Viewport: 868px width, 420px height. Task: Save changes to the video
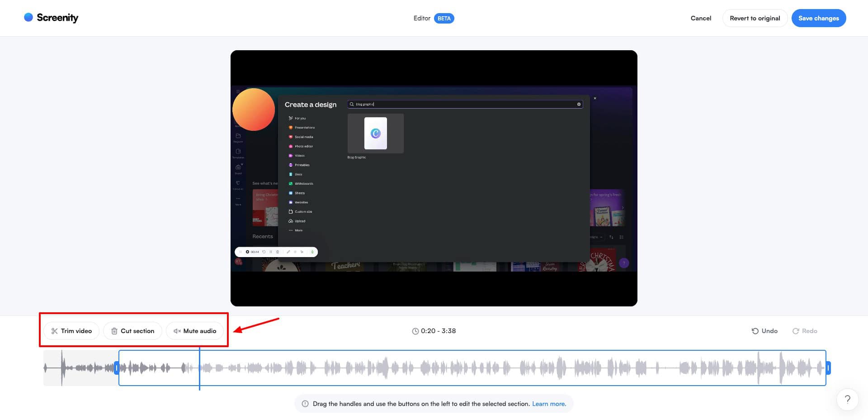pyautogui.click(x=818, y=18)
